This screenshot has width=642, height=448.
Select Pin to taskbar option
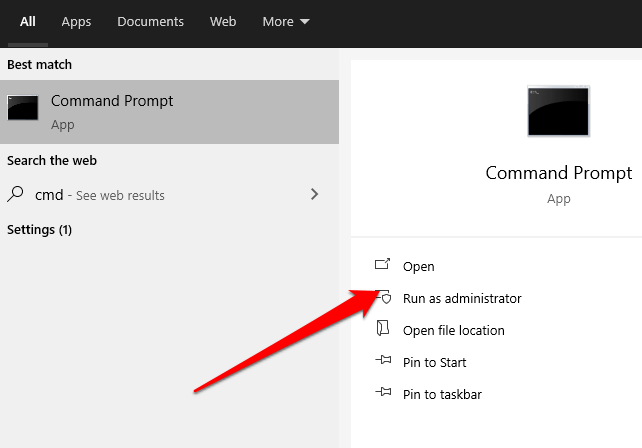(x=442, y=394)
